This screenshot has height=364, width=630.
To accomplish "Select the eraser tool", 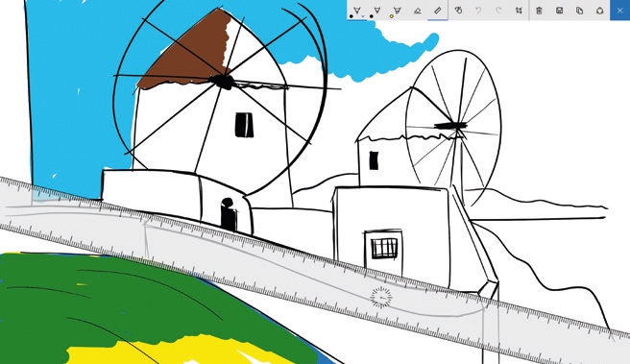I will coord(418,11).
